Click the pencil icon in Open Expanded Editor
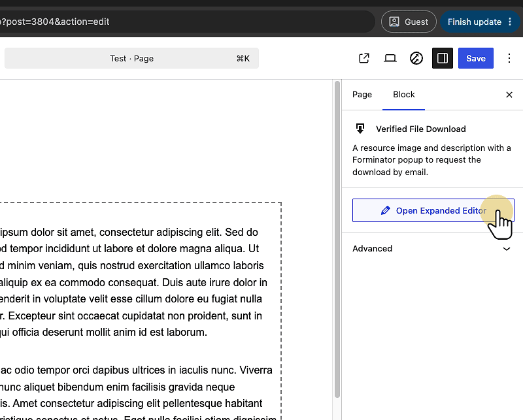The image size is (523, 420). pyautogui.click(x=385, y=210)
